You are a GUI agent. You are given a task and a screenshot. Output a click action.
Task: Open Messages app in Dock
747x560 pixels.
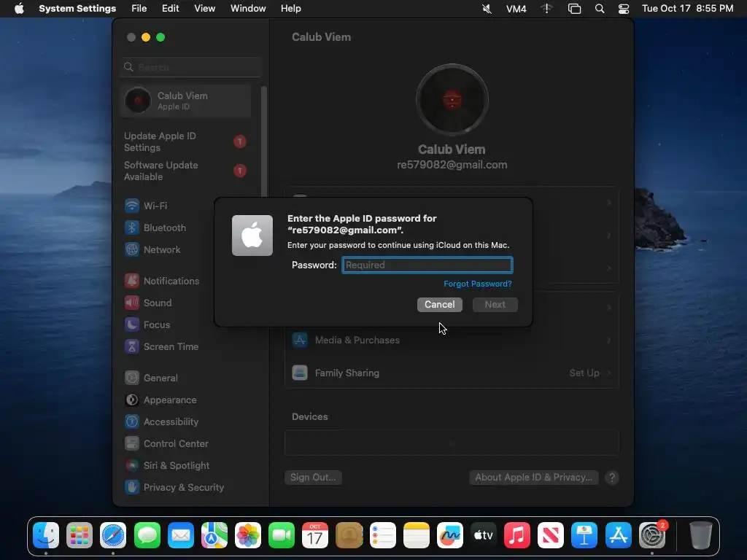point(147,535)
